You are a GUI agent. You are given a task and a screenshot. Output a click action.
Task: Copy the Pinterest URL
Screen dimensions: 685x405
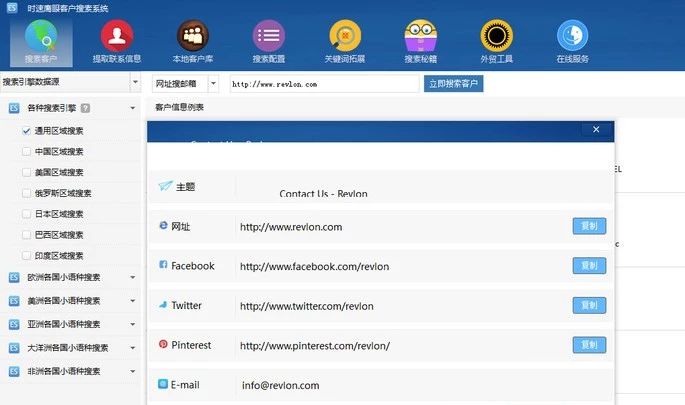(589, 345)
